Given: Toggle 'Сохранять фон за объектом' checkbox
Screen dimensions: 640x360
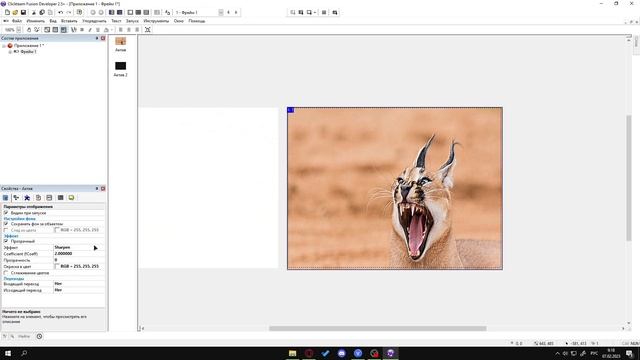Looking at the screenshot, I should [x=6, y=224].
